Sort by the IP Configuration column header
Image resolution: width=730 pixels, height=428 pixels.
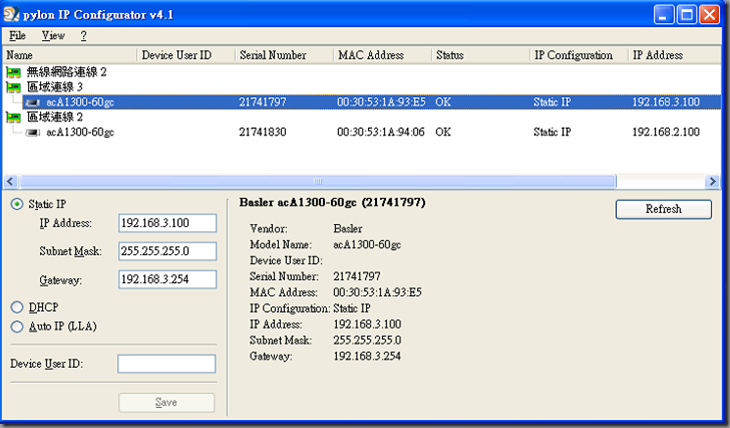[x=579, y=55]
